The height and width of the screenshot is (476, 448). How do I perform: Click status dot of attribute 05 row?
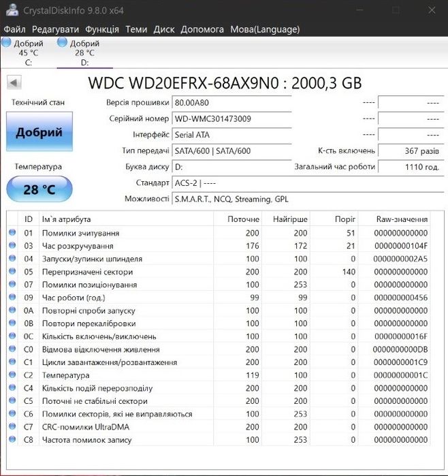point(12,271)
